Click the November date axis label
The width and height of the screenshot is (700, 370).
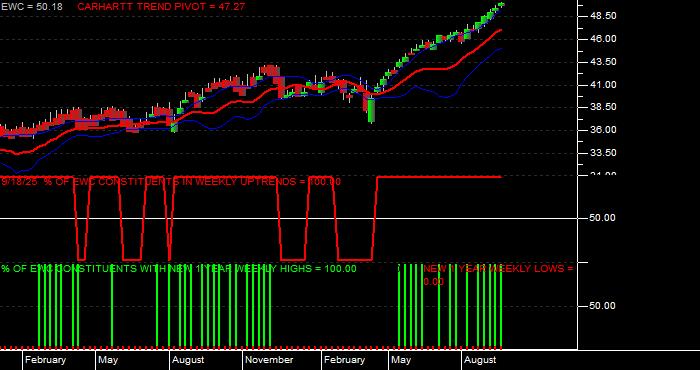(270, 360)
